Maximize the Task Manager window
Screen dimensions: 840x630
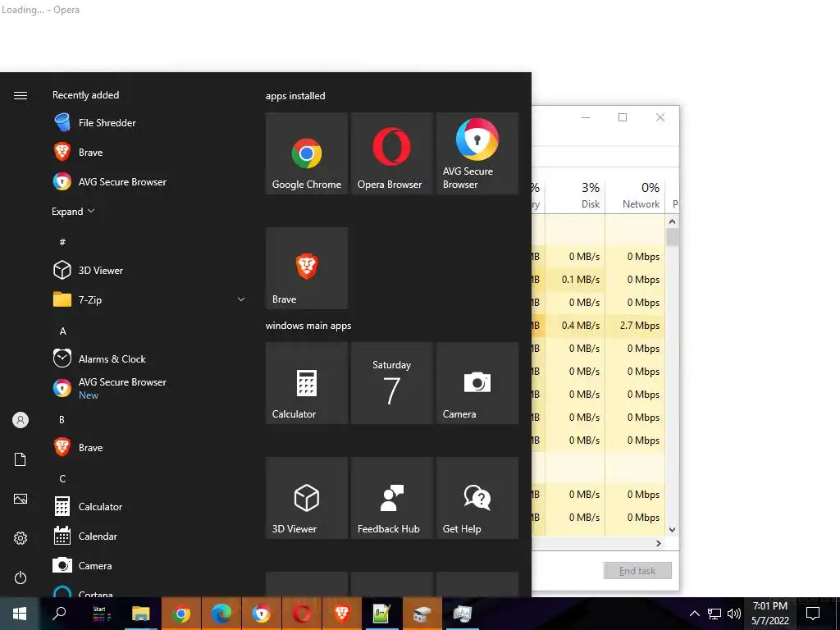623,117
